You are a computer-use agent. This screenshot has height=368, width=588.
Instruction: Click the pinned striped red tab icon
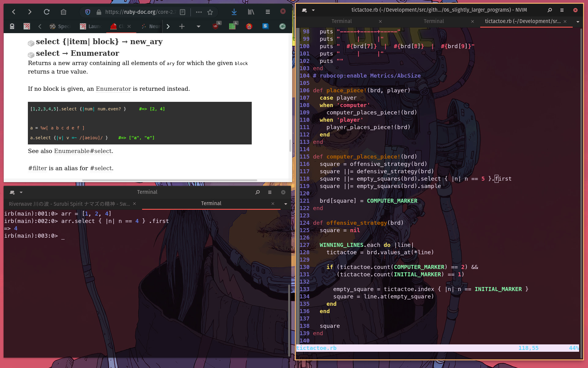tap(27, 26)
